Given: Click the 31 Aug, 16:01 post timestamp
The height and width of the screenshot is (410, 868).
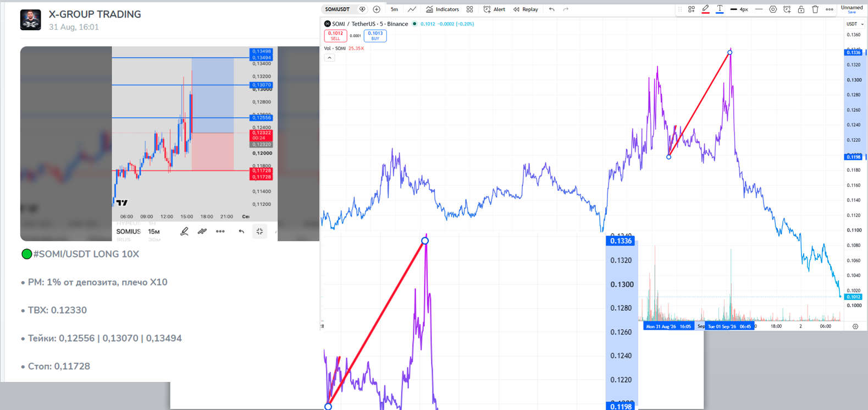Looking at the screenshot, I should [x=74, y=27].
